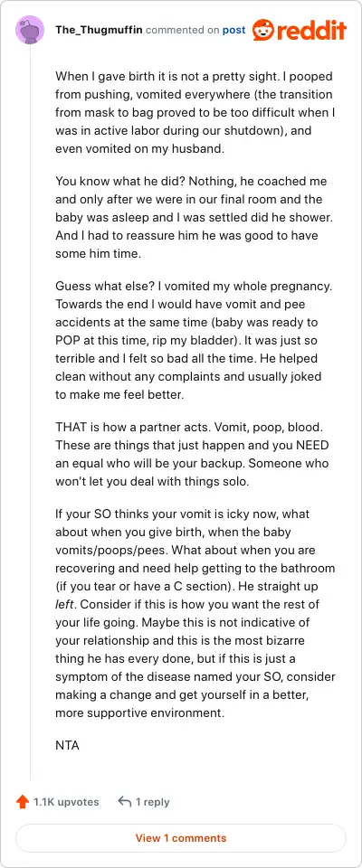Viewport: 362px width, 868px height.
Task: Select the "1.1K upvotes" count
Action: coord(66,802)
